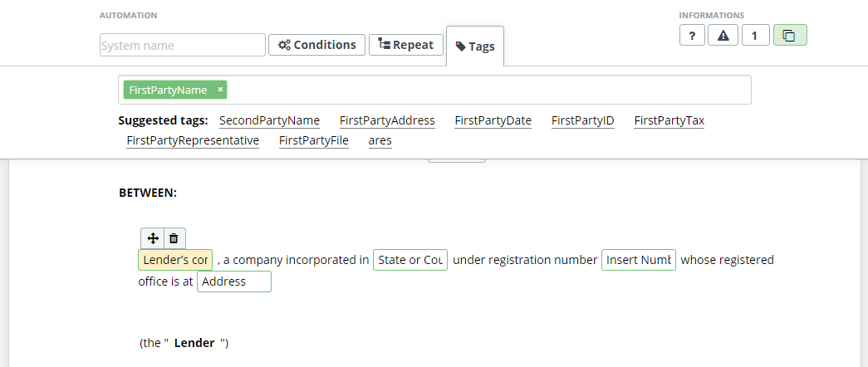Add suggested tag FirstPartyFile
Screen dimensions: 868x367
pyautogui.click(x=314, y=140)
